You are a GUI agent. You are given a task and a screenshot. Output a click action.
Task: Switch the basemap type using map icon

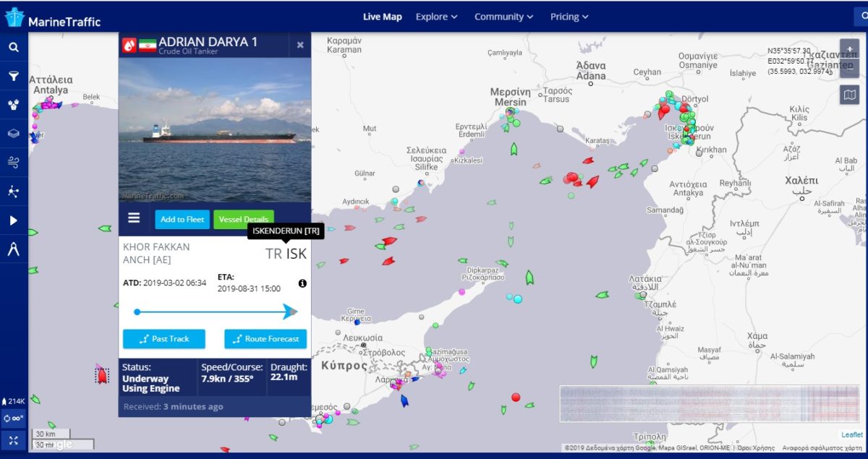(850, 95)
